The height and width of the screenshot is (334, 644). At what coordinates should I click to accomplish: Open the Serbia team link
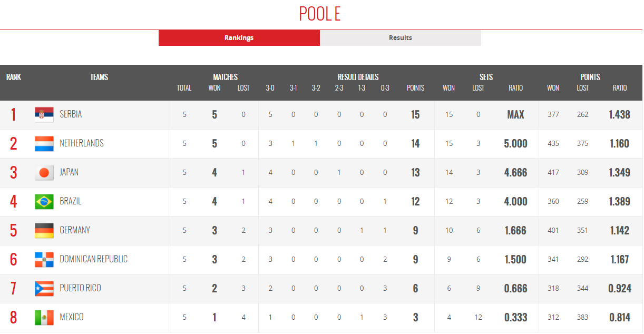[71, 114]
